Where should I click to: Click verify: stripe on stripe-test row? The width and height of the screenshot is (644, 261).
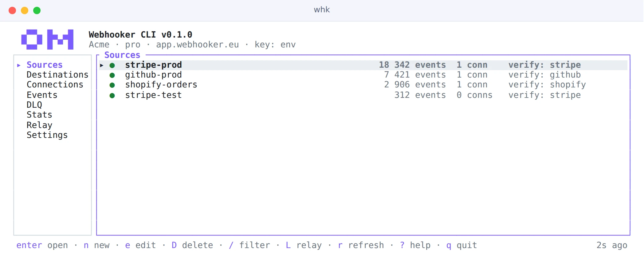point(544,95)
